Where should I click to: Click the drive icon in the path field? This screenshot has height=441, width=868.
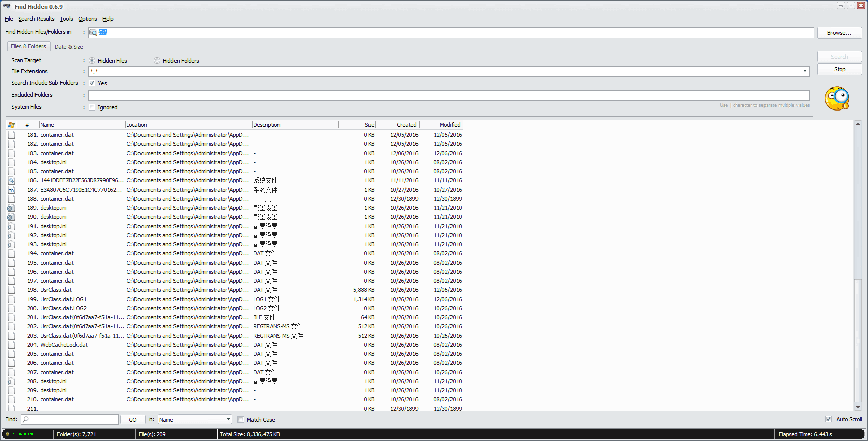click(x=93, y=32)
